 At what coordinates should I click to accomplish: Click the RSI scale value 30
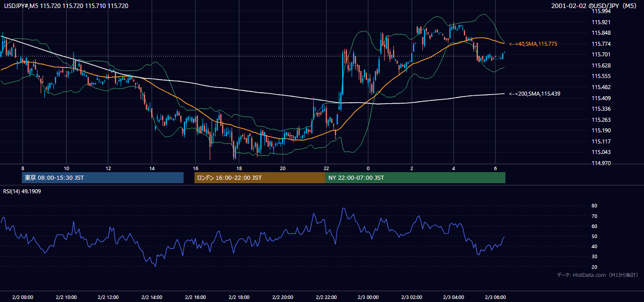click(594, 256)
